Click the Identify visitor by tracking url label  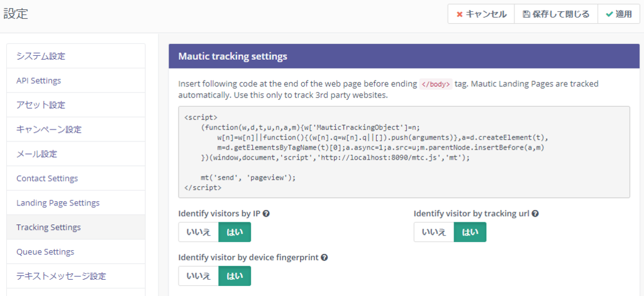pos(472,214)
